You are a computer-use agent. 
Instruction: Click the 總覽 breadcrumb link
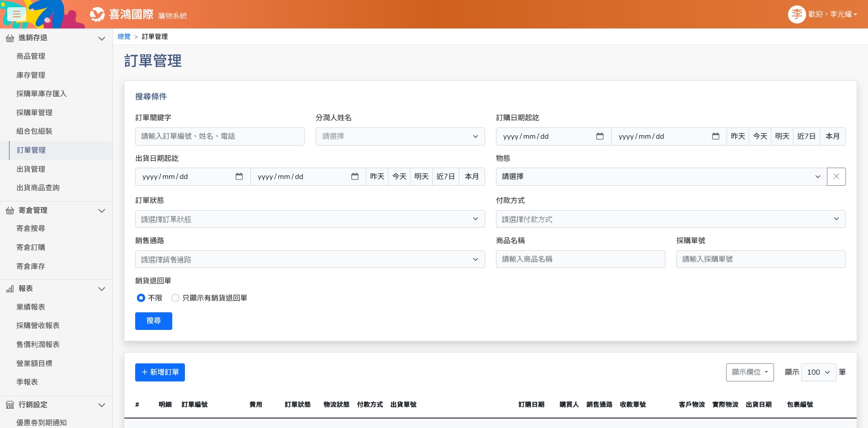point(124,37)
